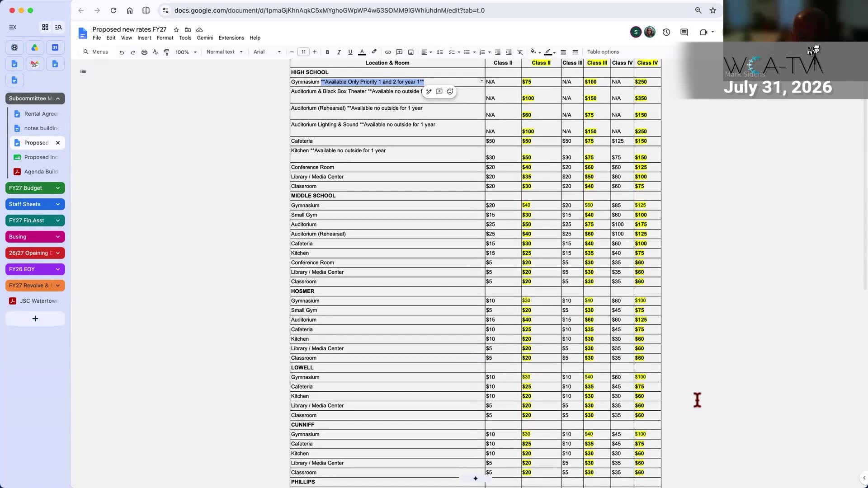Click the increase indent icon
Image resolution: width=868 pixels, height=488 pixels.
[x=509, y=52]
